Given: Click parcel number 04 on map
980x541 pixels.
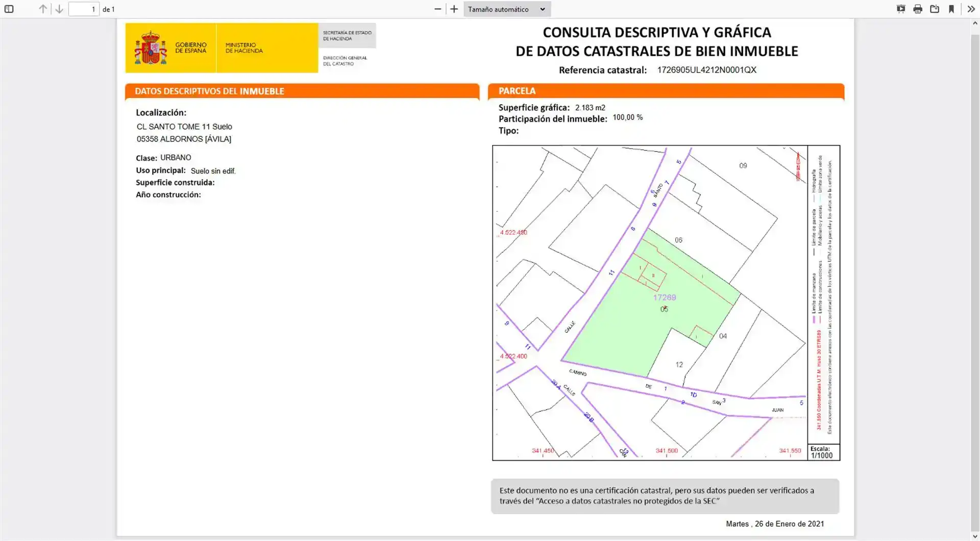Looking at the screenshot, I should [x=723, y=336].
